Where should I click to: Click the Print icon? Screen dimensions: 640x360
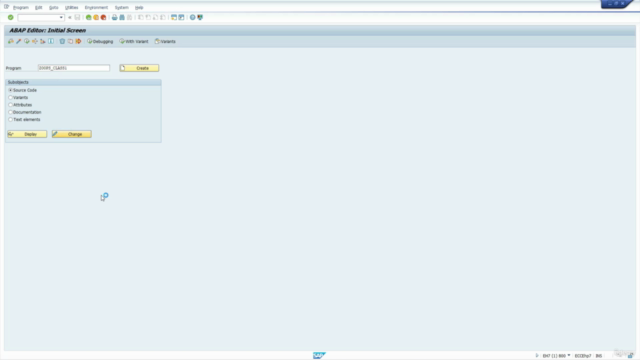coord(115,18)
